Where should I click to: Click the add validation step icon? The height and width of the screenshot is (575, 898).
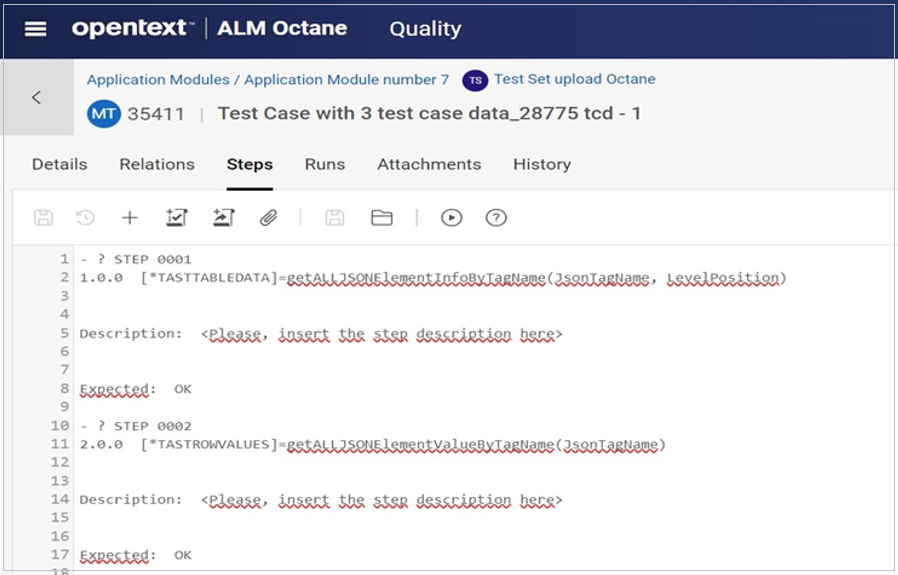tap(177, 217)
